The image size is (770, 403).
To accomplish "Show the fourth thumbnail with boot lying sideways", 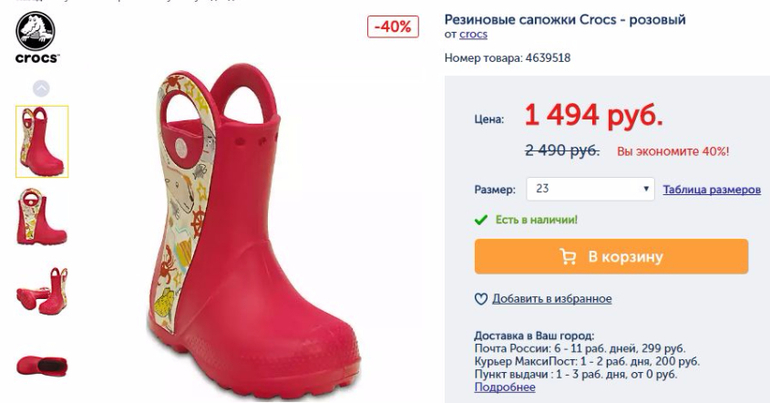I will pyautogui.click(x=42, y=364).
